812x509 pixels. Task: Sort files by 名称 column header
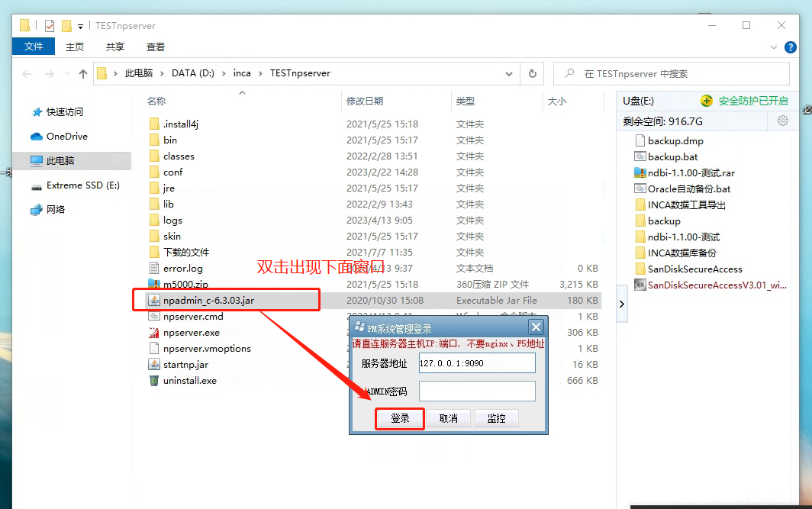(x=156, y=101)
